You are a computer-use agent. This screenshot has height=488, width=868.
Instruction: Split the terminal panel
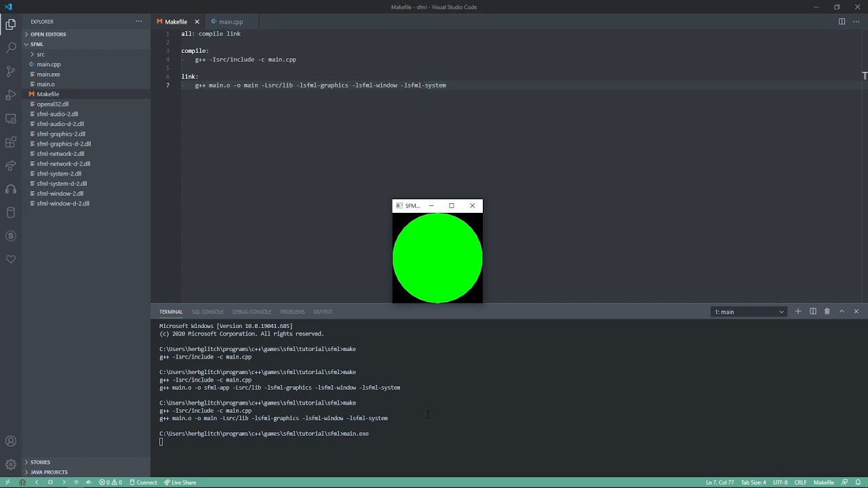pos(812,312)
